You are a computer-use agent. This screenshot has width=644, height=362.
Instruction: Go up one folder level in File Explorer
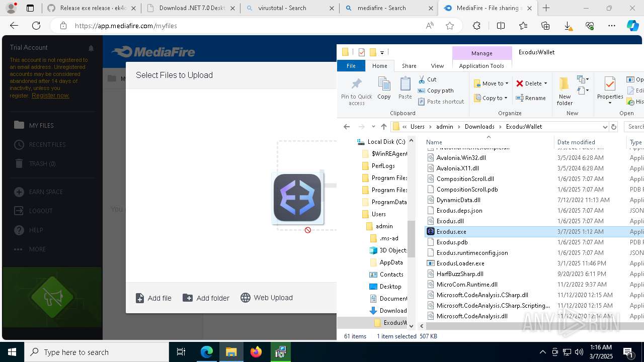click(x=384, y=127)
